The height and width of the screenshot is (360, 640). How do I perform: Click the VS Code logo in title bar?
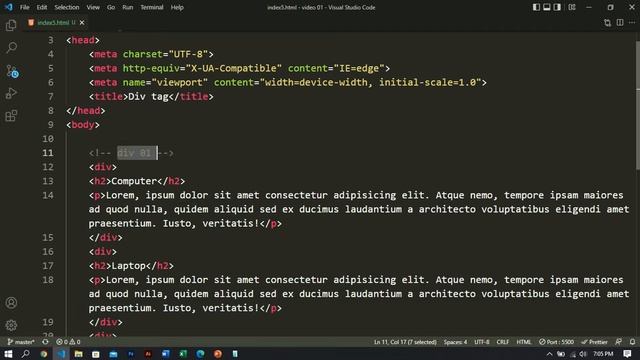9,7
